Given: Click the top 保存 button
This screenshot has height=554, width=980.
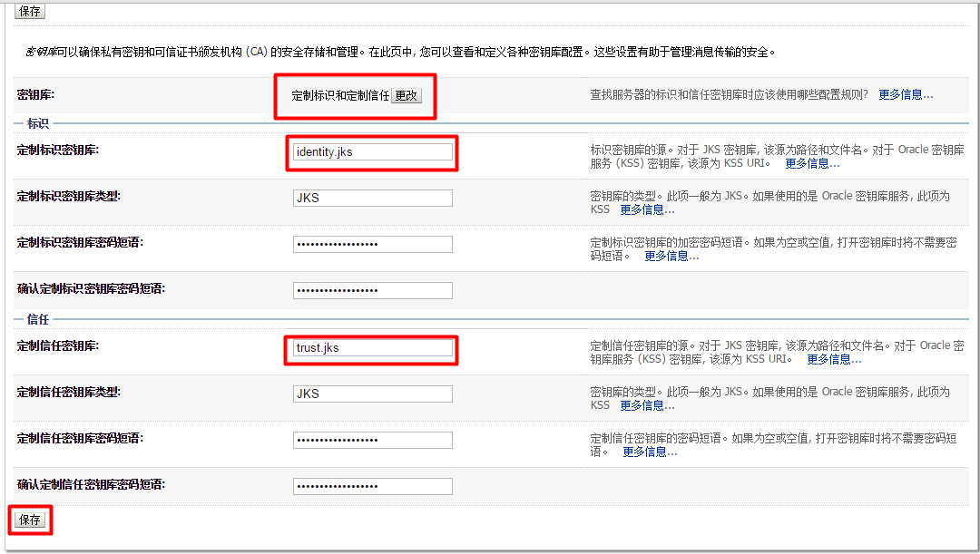Looking at the screenshot, I should (x=29, y=11).
